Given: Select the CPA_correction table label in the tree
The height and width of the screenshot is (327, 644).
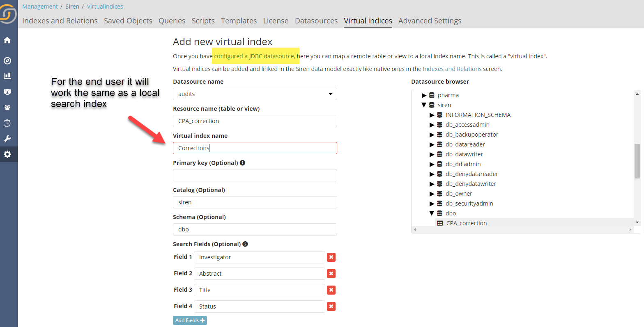Looking at the screenshot, I should tap(467, 223).
